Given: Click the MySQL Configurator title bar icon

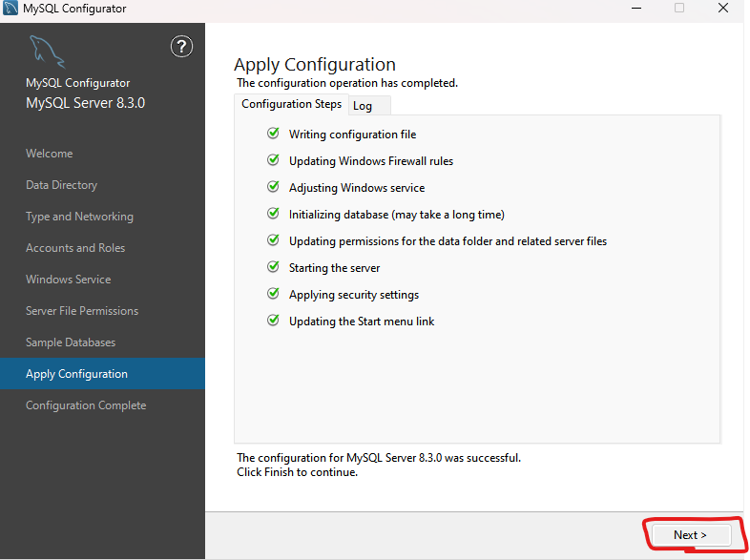Looking at the screenshot, I should tap(10, 9).
